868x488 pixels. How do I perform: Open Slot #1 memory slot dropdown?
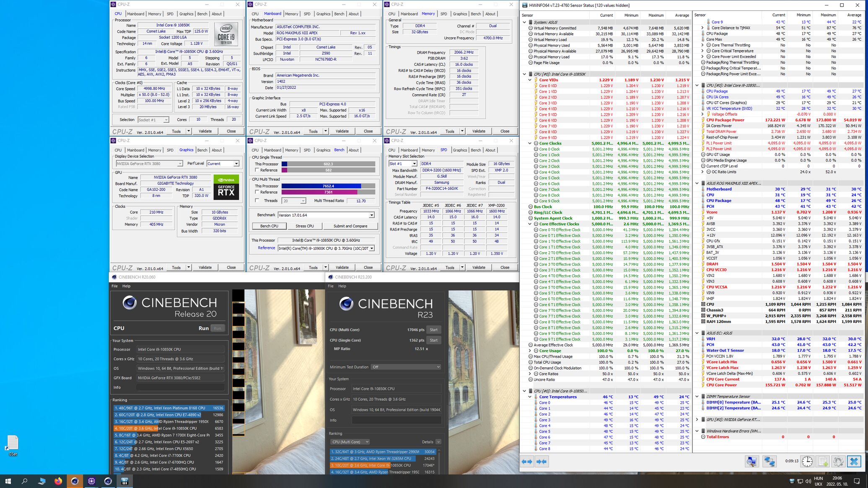402,164
